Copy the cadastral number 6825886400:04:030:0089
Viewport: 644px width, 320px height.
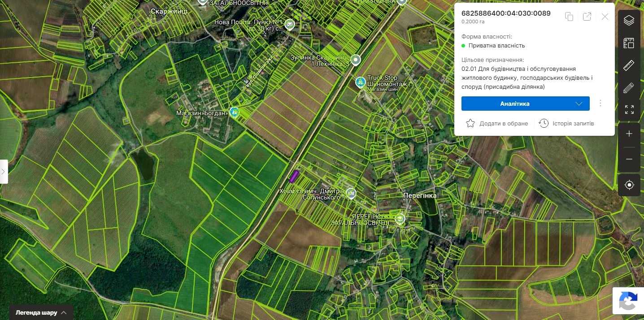(569, 17)
